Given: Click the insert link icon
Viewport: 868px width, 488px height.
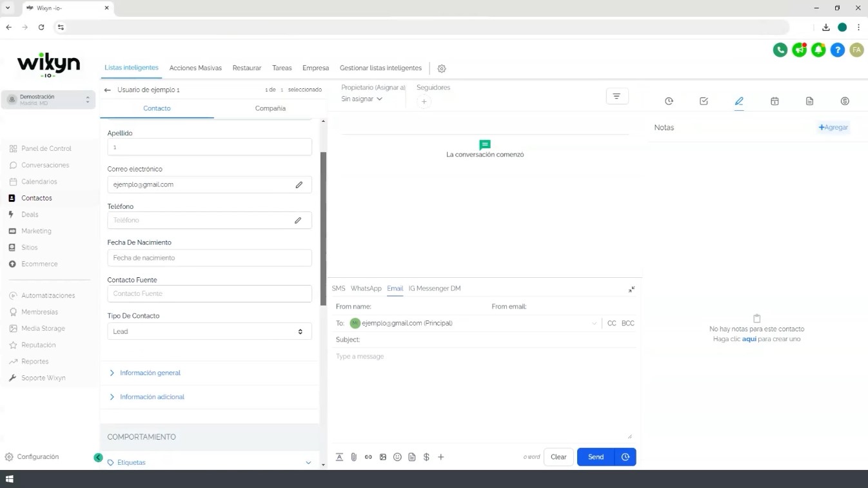Looking at the screenshot, I should click(x=368, y=457).
